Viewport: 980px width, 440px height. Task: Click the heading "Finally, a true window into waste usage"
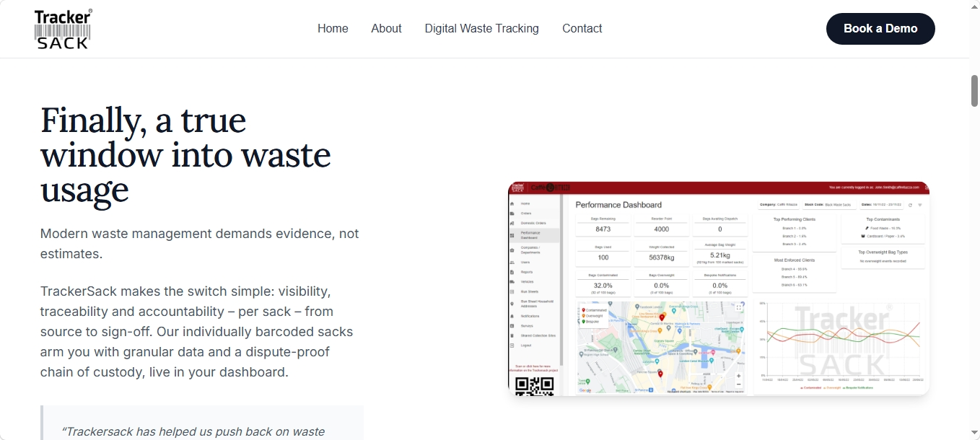tap(185, 154)
